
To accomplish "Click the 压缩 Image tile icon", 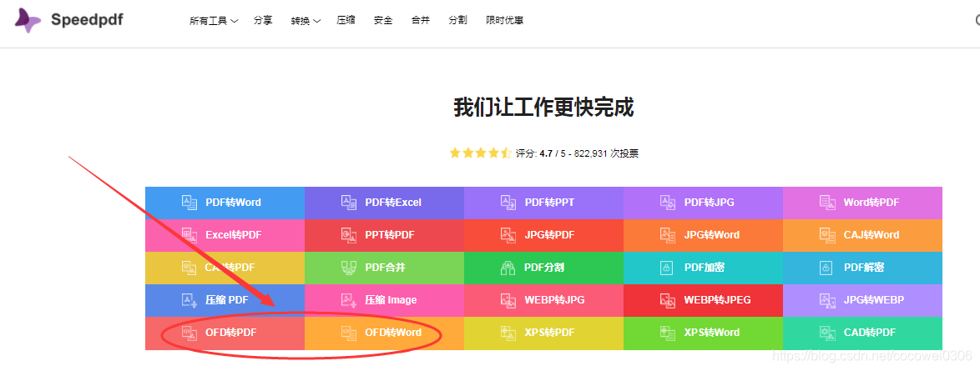I will (x=349, y=300).
